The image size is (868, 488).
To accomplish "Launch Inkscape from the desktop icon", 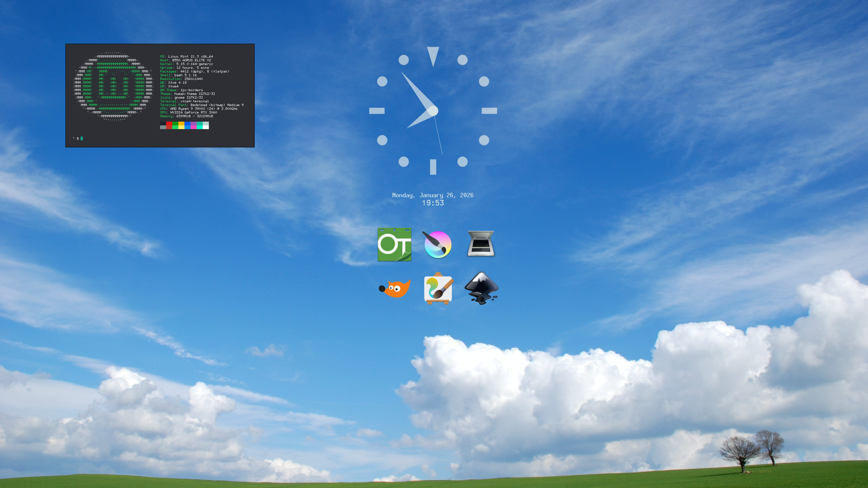I will 481,288.
